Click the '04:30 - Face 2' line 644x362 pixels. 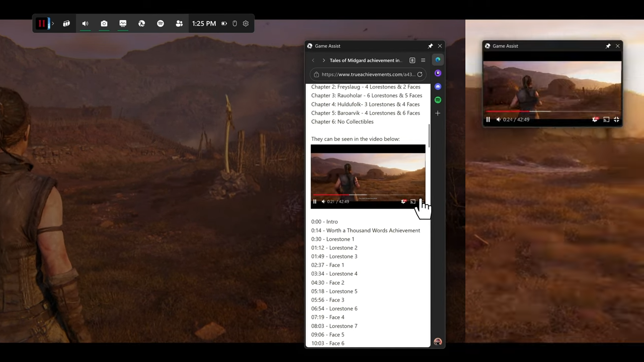click(x=328, y=283)
